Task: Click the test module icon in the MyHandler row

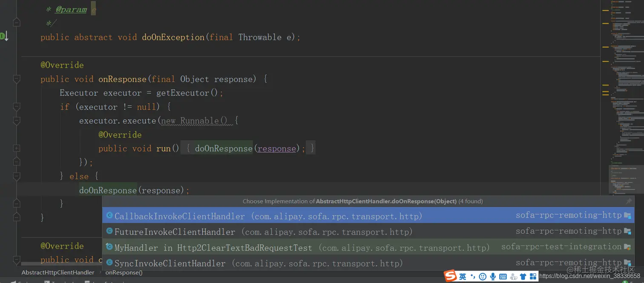Action: pyautogui.click(x=627, y=247)
